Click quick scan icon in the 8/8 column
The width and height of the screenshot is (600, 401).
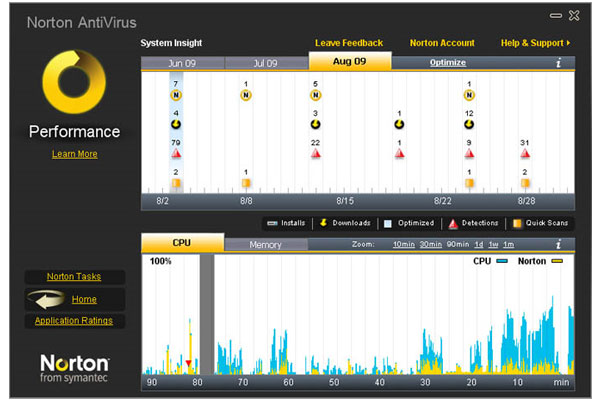pyautogui.click(x=246, y=183)
